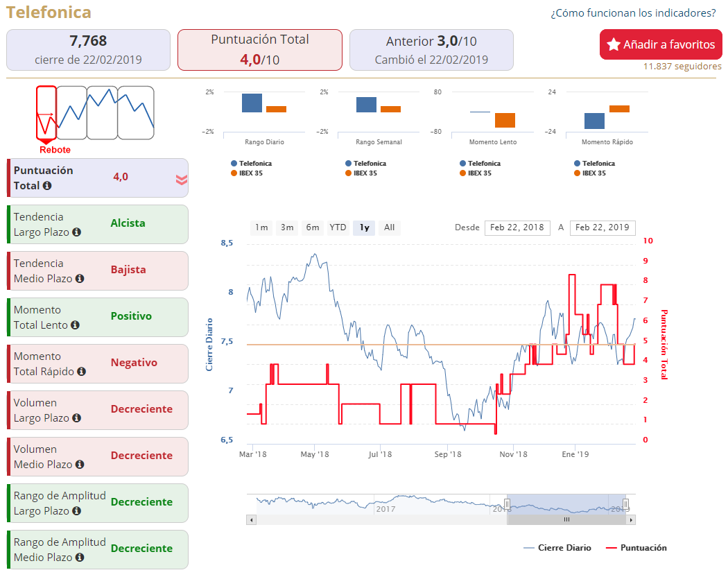
Task: Click the right arrow of the navigator scrollbar
Action: 630,520
